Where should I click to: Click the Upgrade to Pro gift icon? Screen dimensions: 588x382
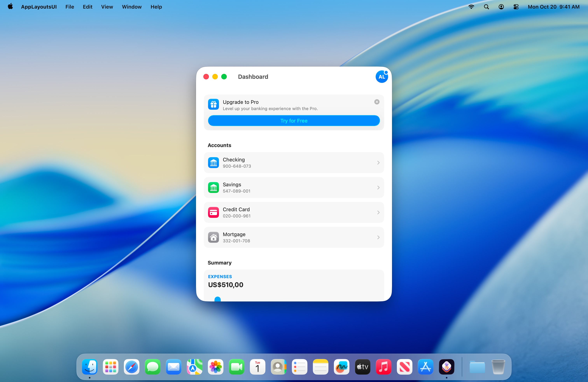[213, 104]
